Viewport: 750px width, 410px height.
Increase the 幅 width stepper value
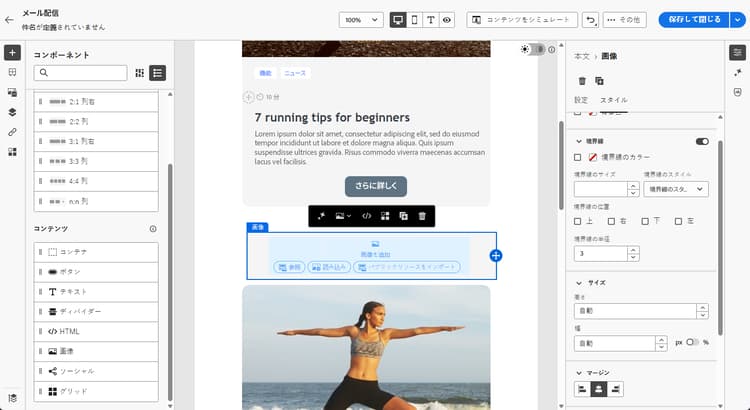(661, 340)
